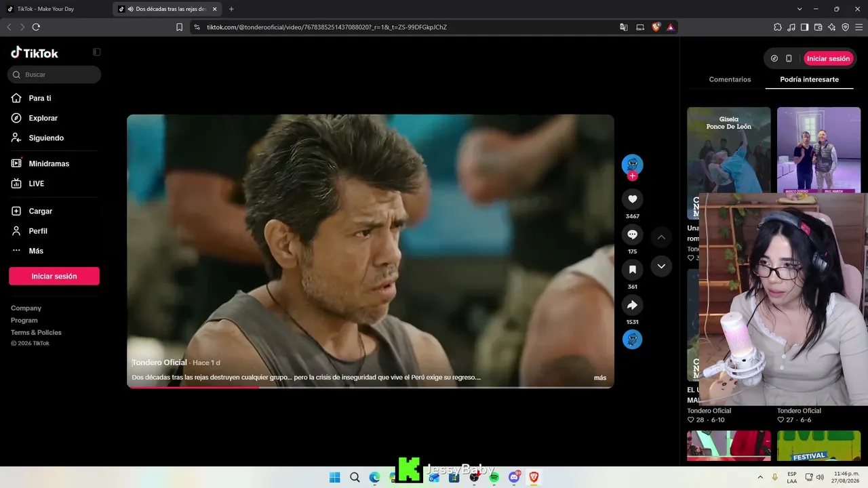Open the tab search dropdown arrow
Screen dimensions: 868x488
pyautogui.click(x=800, y=9)
